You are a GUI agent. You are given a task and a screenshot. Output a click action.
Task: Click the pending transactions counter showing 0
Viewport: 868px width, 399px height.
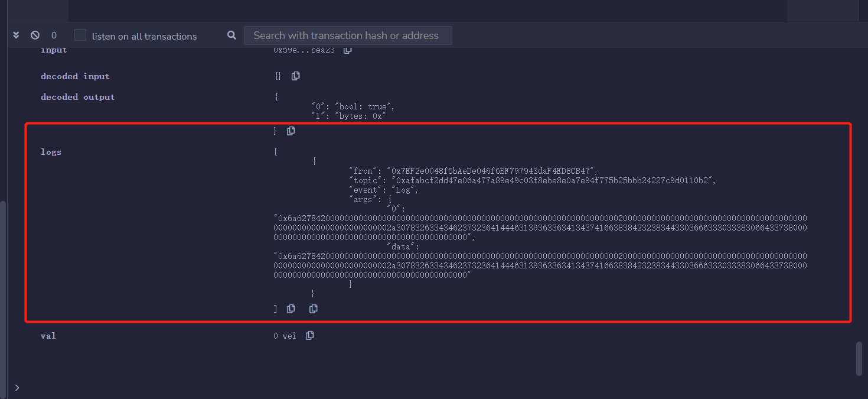click(54, 35)
